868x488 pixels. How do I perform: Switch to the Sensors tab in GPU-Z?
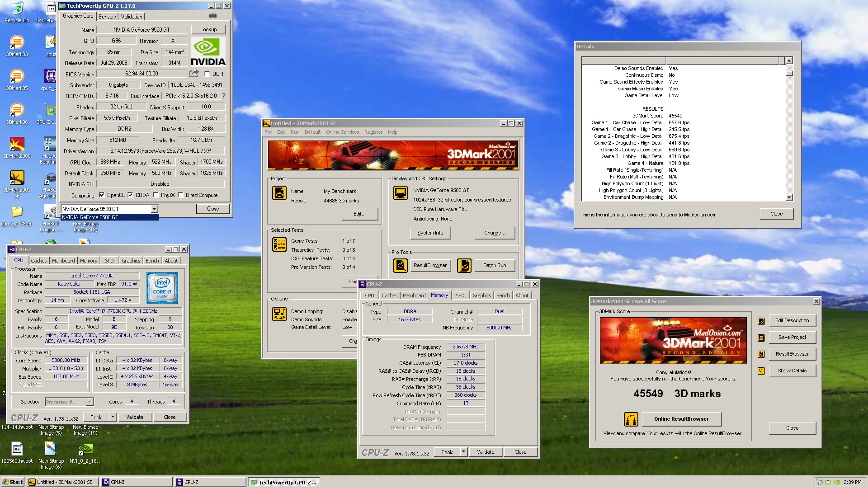point(107,17)
